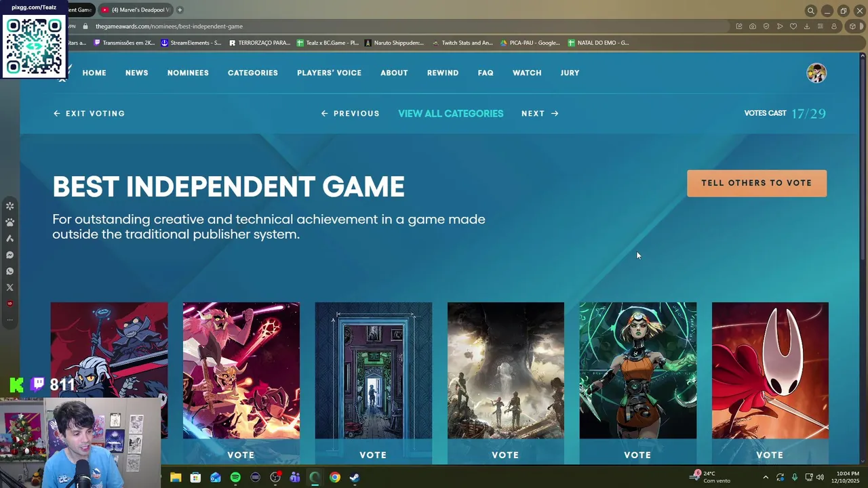Open StreamElements bookmark

click(x=191, y=43)
